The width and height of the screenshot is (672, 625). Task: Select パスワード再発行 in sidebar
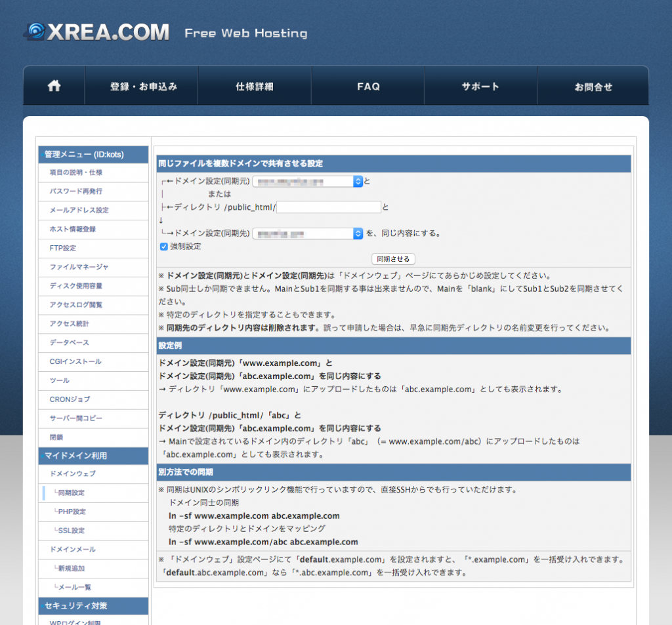pyautogui.click(x=75, y=192)
